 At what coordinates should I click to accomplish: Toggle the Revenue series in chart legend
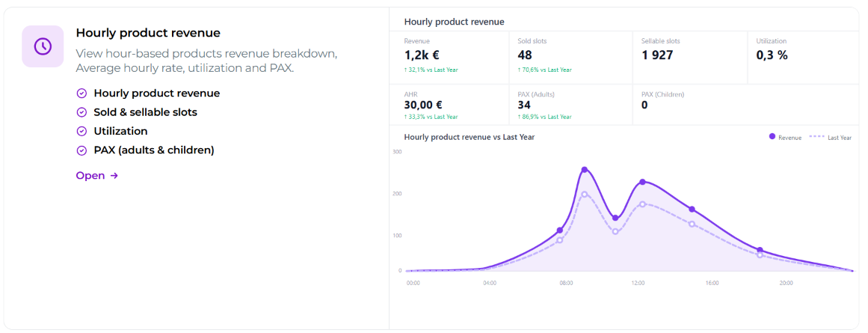785,138
